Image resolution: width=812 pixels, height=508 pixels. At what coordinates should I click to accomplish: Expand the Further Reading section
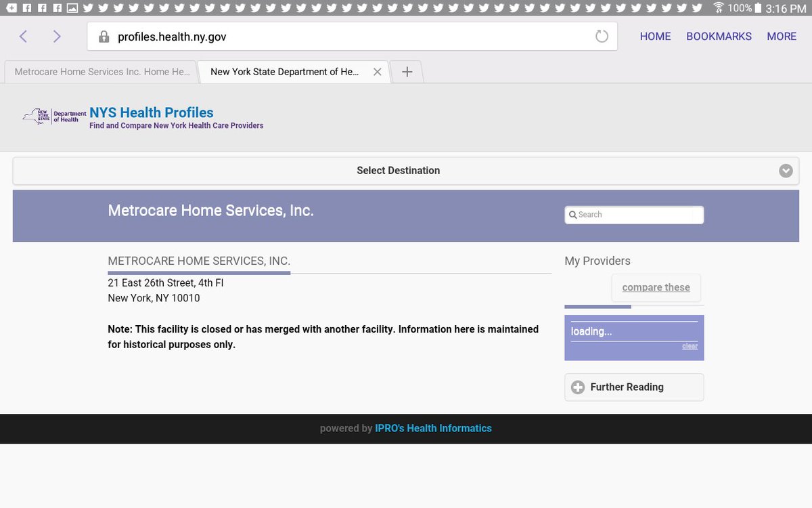634,387
